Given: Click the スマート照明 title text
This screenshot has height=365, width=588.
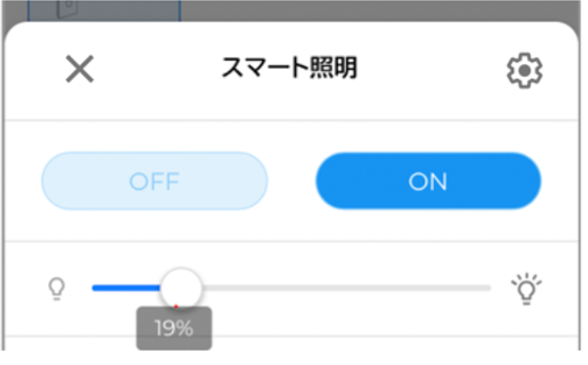Looking at the screenshot, I should [289, 69].
